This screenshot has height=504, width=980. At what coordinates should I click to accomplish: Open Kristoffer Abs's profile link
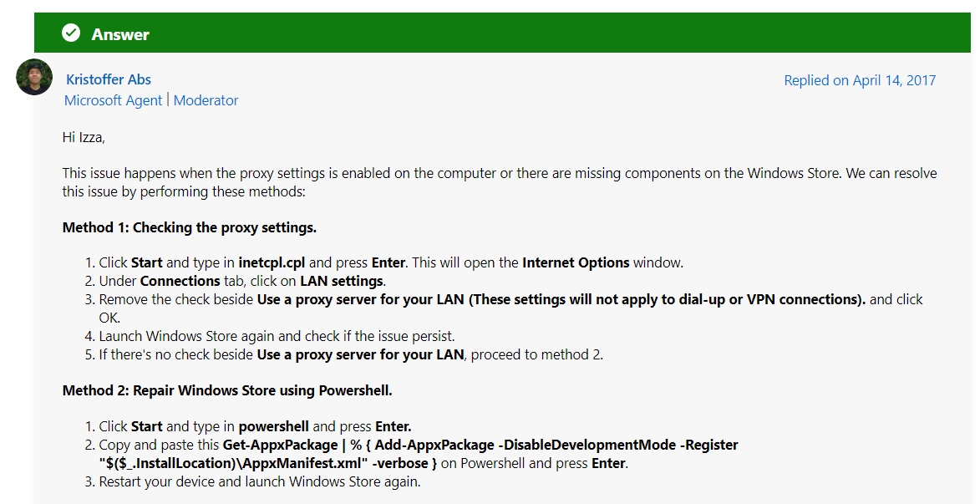point(108,79)
